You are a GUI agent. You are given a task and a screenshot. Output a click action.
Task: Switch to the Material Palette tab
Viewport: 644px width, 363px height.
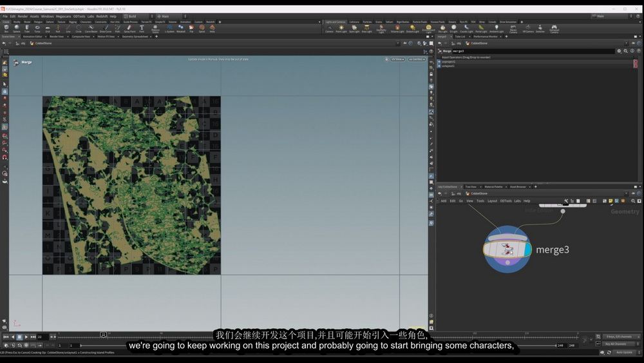point(493,186)
